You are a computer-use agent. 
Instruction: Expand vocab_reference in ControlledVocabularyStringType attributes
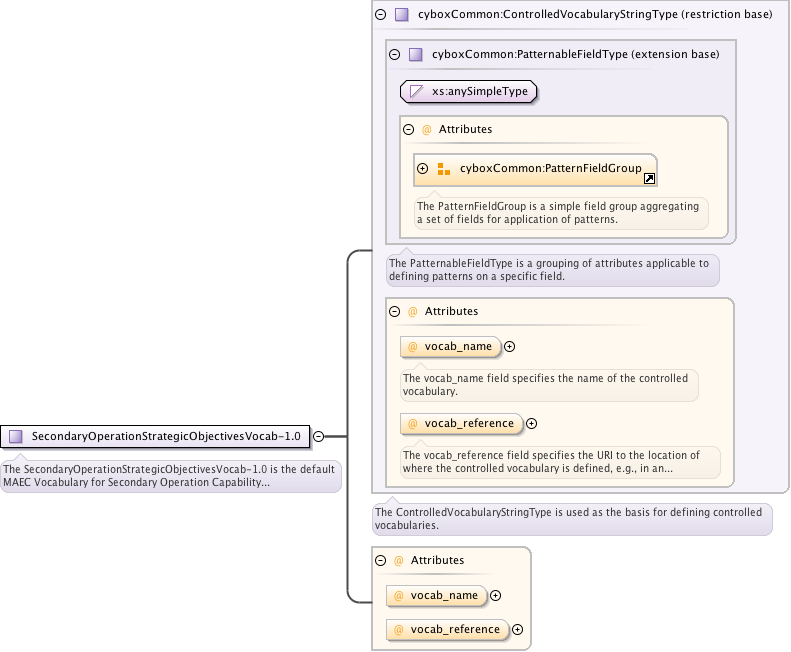tap(531, 424)
